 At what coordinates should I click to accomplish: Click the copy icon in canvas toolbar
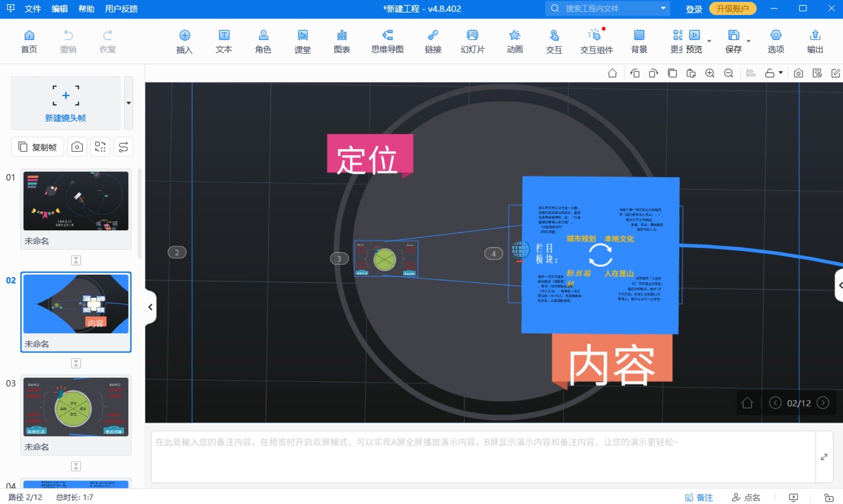pyautogui.click(x=673, y=73)
